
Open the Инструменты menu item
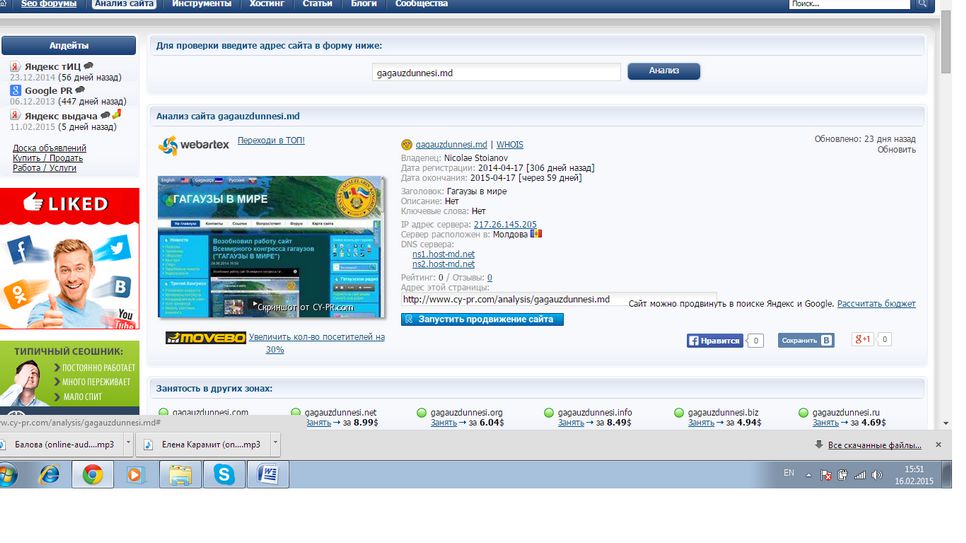tap(201, 4)
